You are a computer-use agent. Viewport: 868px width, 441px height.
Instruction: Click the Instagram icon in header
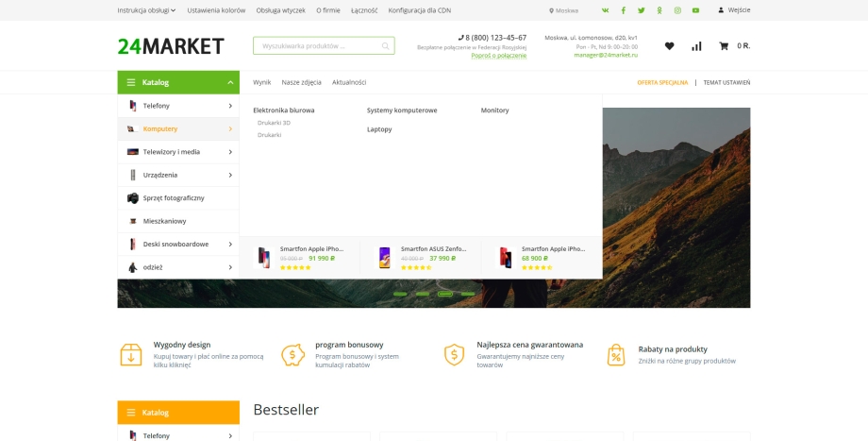click(677, 10)
